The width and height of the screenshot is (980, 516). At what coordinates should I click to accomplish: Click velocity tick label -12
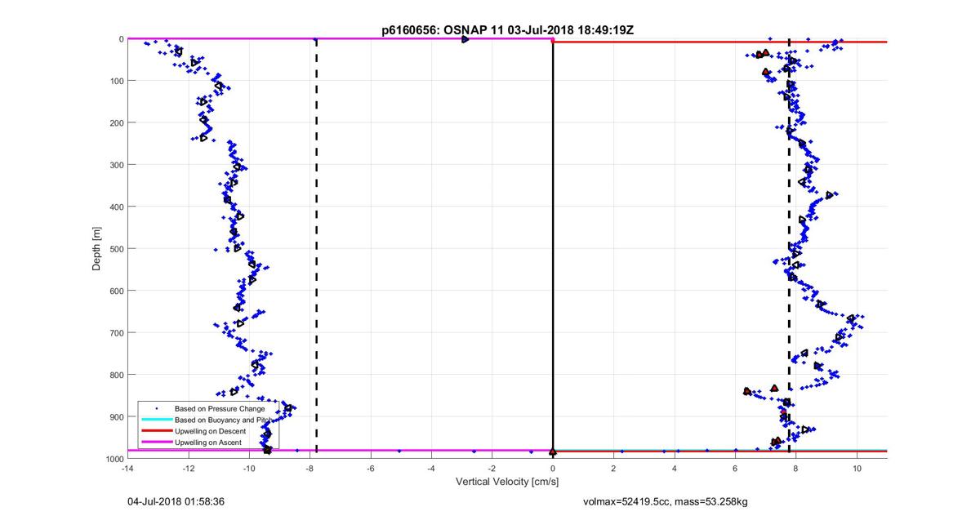(188, 469)
